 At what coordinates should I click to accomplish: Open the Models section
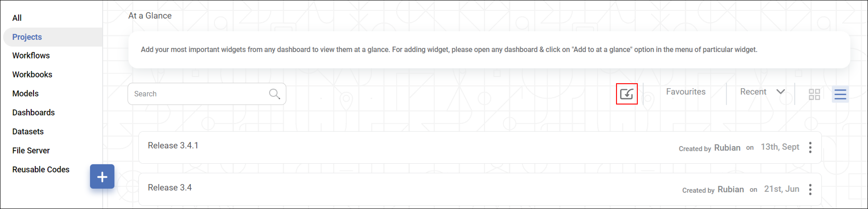[x=26, y=93]
